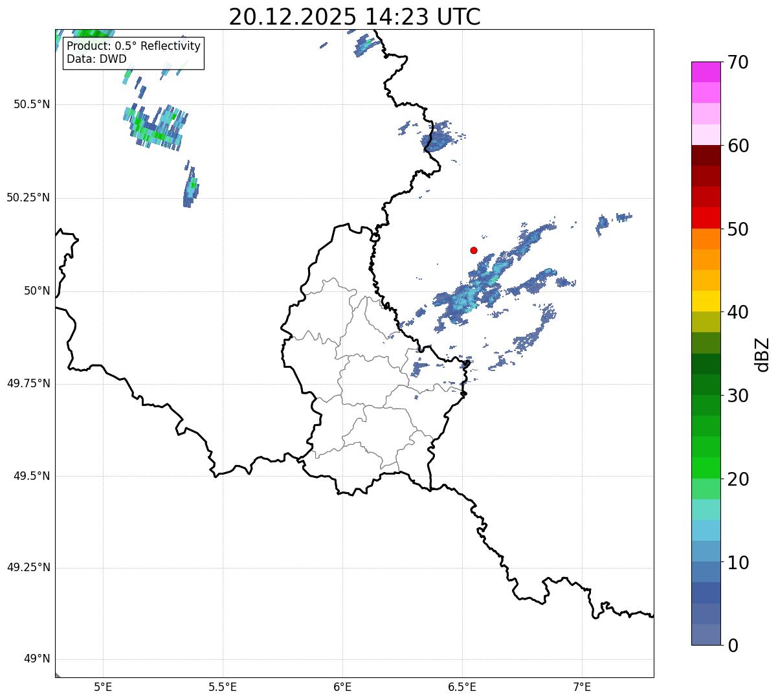Image resolution: width=778 pixels, height=700 pixels.
Task: Pick the bright green swatch above 20
Action: pyautogui.click(x=706, y=468)
